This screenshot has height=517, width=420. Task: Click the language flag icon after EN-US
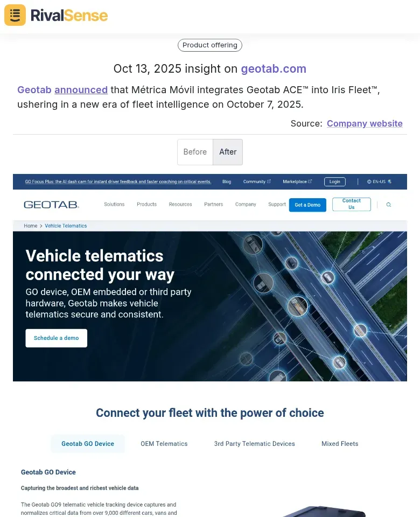(x=390, y=181)
